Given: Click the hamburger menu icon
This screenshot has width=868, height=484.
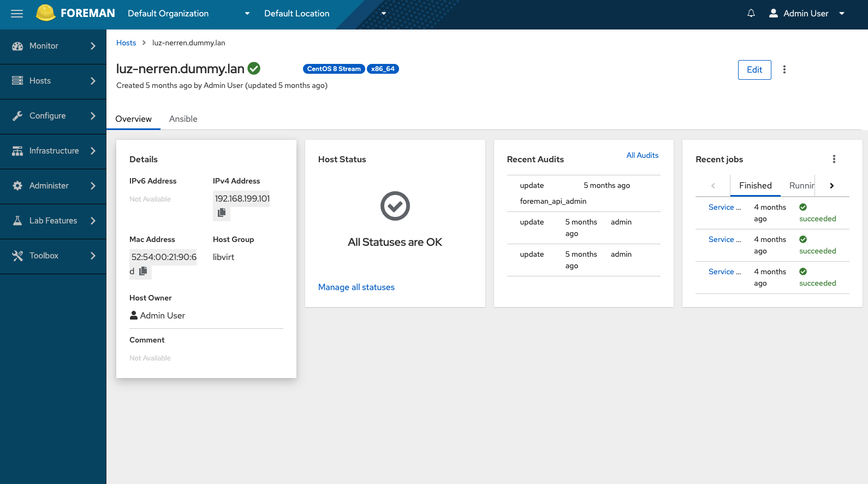Looking at the screenshot, I should [17, 14].
